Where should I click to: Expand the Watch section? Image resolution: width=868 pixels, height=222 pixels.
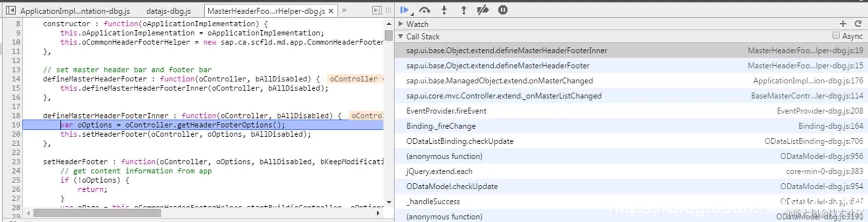[401, 24]
